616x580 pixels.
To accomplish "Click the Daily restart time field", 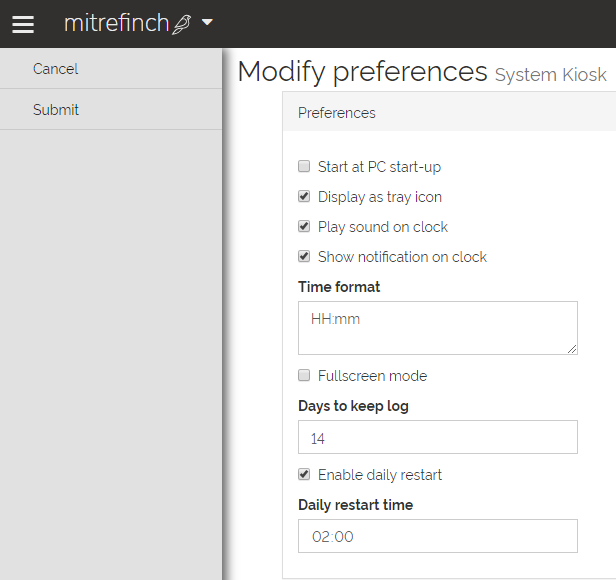I will 437,536.
